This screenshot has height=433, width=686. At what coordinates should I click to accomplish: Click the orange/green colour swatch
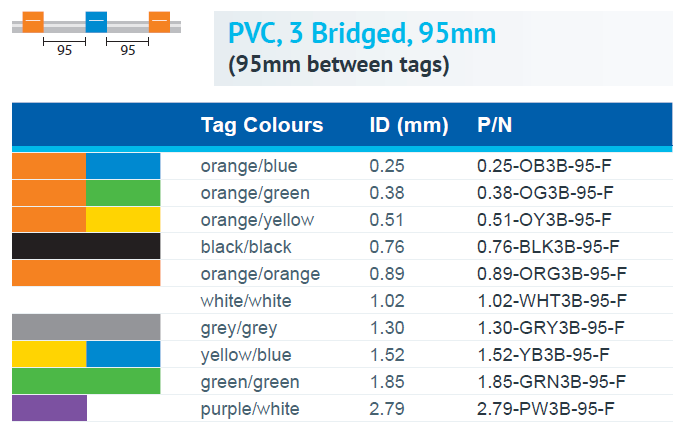click(86, 193)
